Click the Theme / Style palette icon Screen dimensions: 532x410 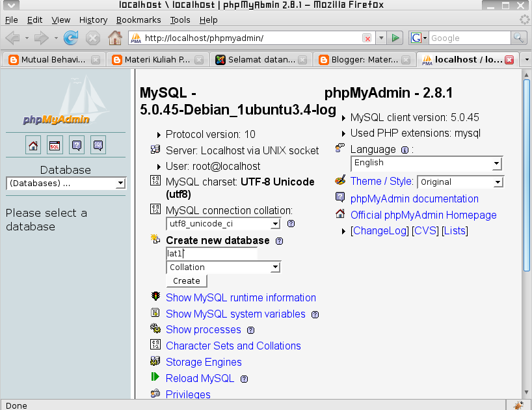tap(340, 180)
